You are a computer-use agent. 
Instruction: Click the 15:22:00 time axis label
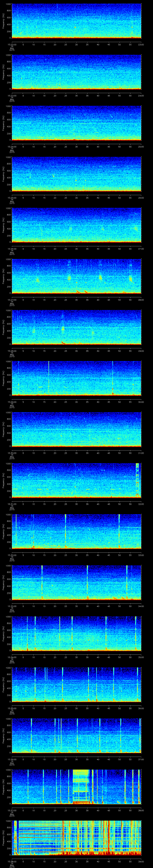point(12,44)
